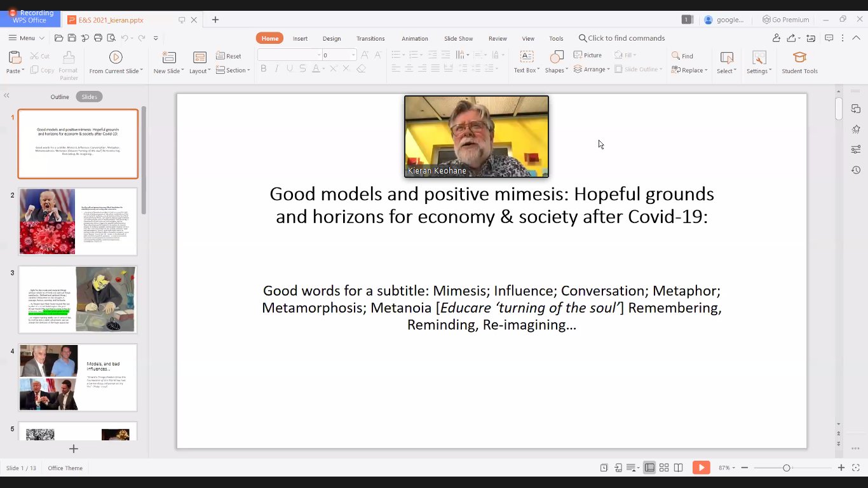Screen dimensions: 868x488
Task: Switch to Reading view icon
Action: click(x=679, y=468)
